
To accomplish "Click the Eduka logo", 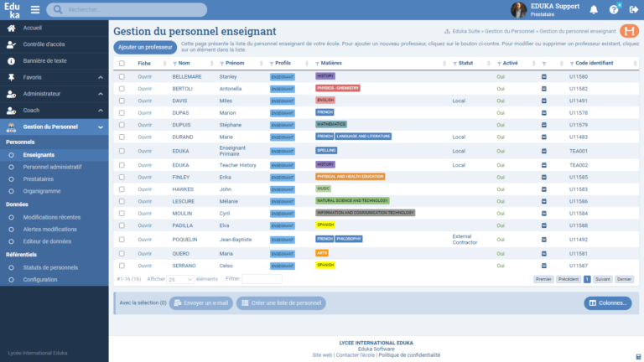I will click(x=12, y=10).
